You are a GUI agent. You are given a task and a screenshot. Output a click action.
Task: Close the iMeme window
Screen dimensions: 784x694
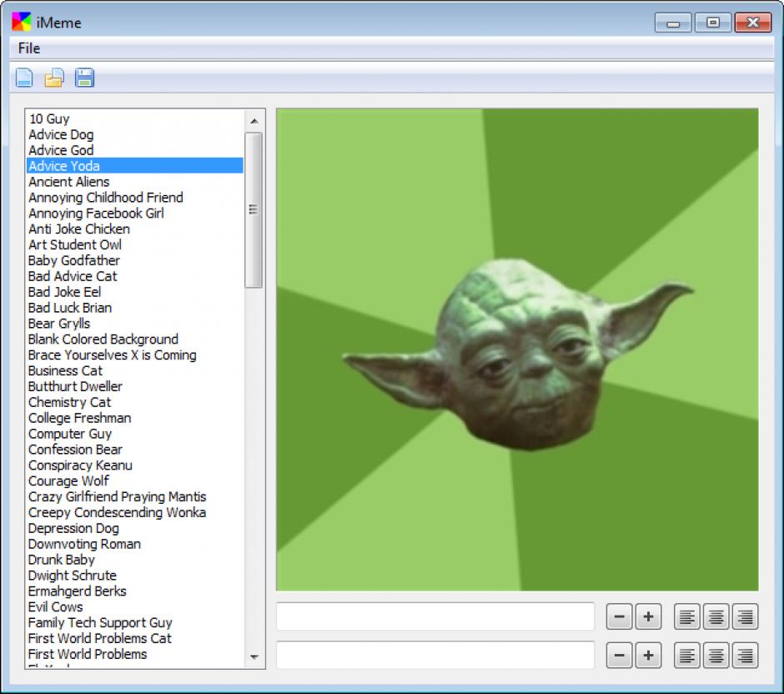tap(753, 23)
